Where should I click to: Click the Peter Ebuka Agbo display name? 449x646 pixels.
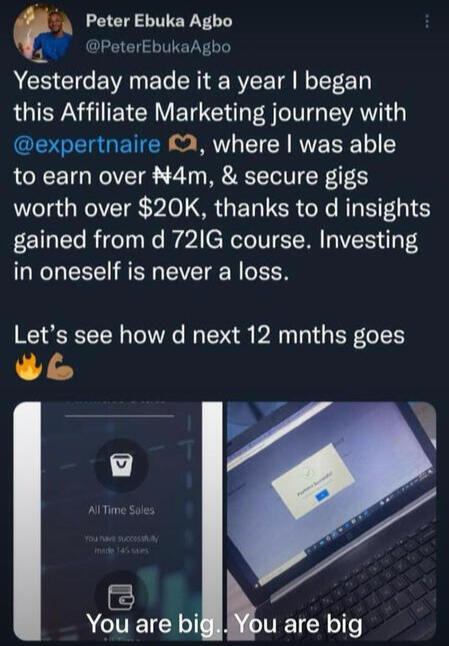pos(159,21)
